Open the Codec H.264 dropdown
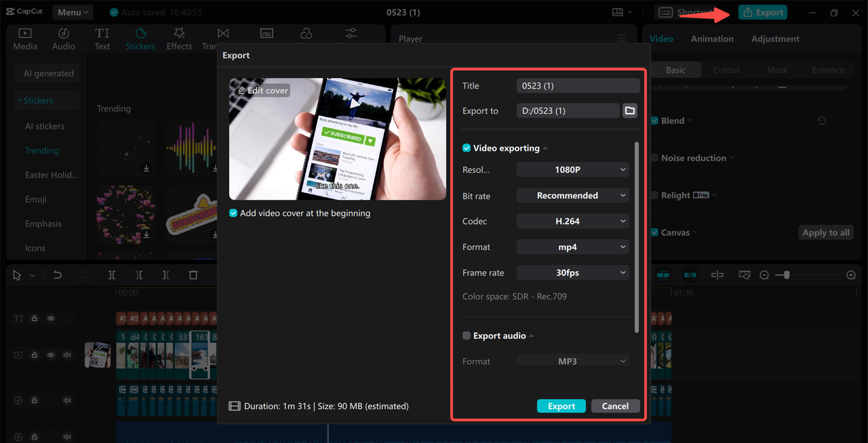The width and height of the screenshot is (868, 443). [x=573, y=221]
